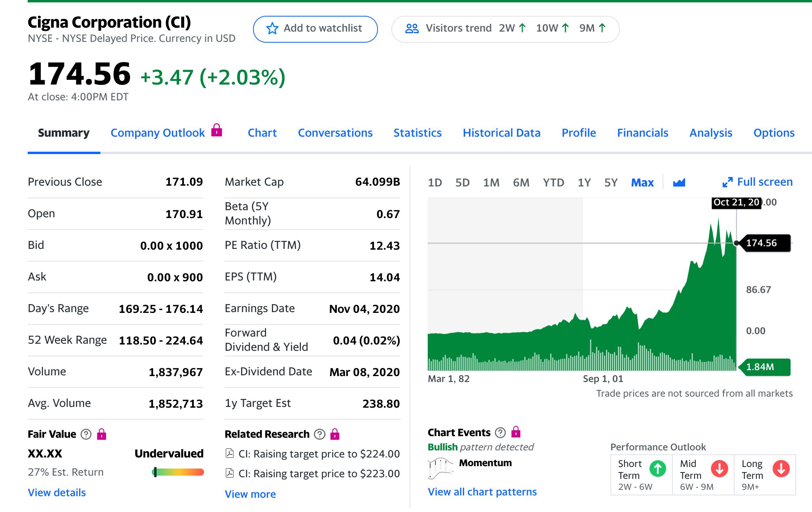Open View all chart patterns link
The height and width of the screenshot is (512, 812).
pyautogui.click(x=482, y=492)
